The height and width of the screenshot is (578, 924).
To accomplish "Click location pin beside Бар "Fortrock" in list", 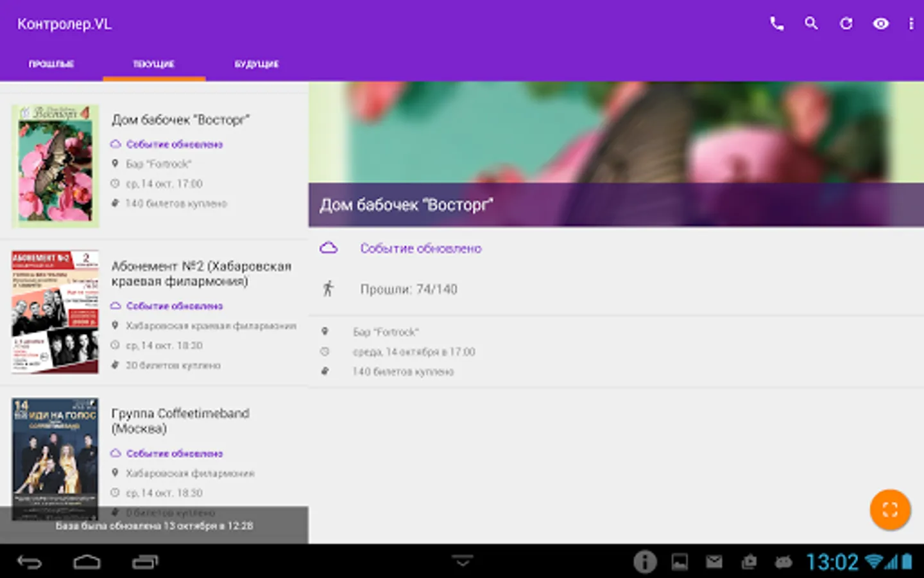I will tap(116, 164).
